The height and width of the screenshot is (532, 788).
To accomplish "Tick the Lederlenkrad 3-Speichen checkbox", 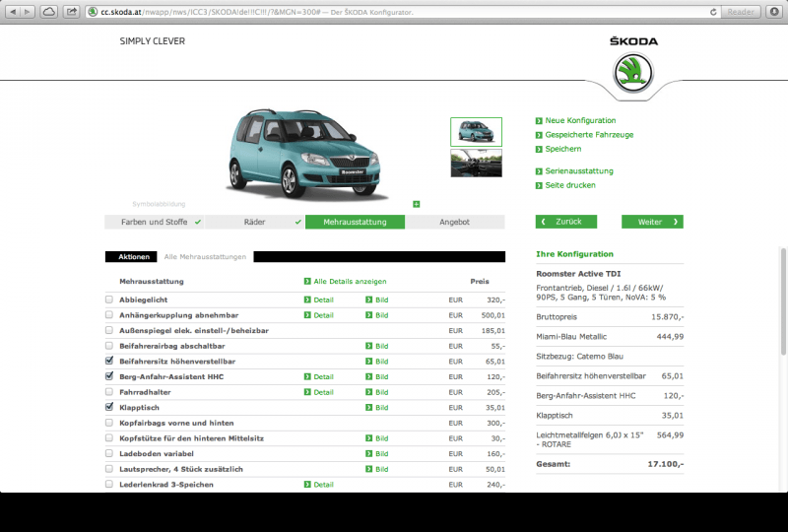I will 109,485.
